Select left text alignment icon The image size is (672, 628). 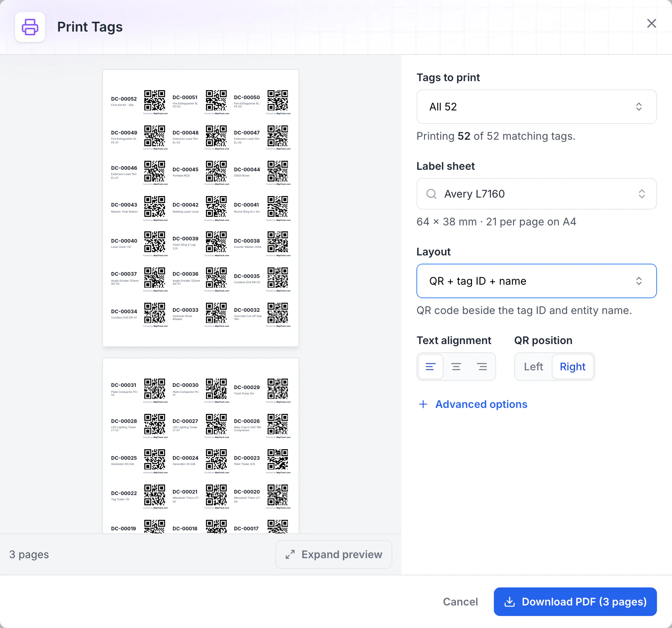[x=431, y=367]
